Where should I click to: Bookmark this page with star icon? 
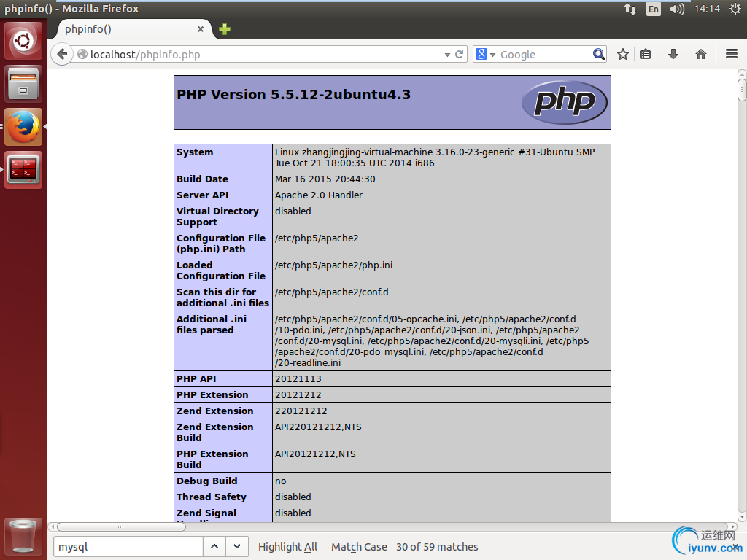pyautogui.click(x=623, y=54)
